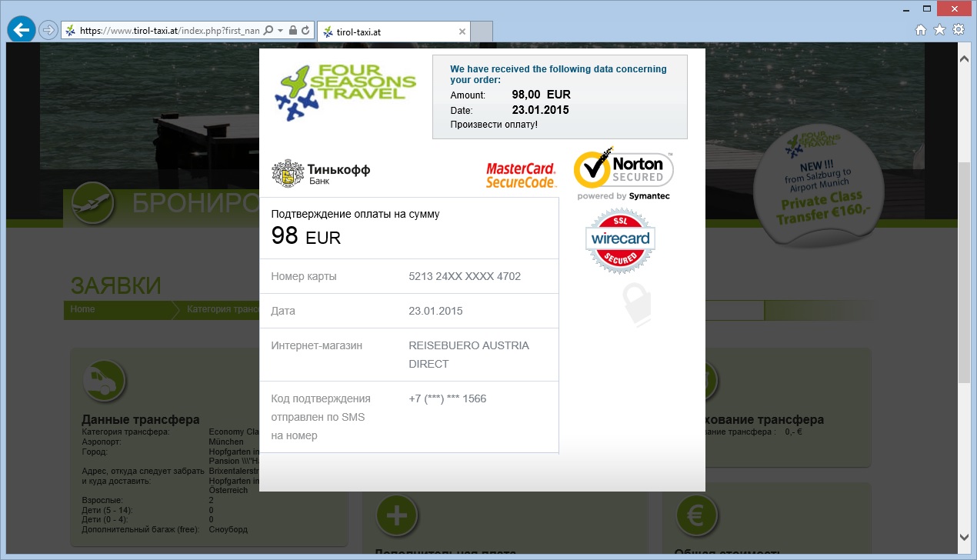Image resolution: width=977 pixels, height=560 pixels.
Task: Click the page scrollbar up arrow
Action: click(964, 58)
